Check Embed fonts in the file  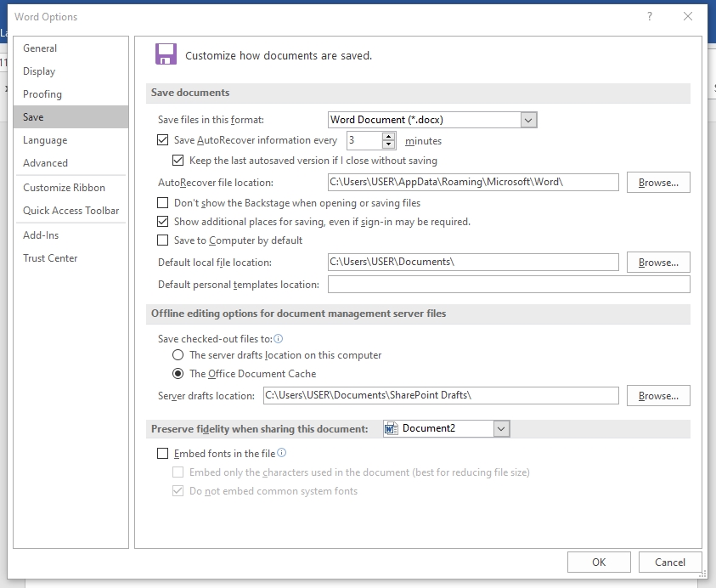pyautogui.click(x=164, y=454)
